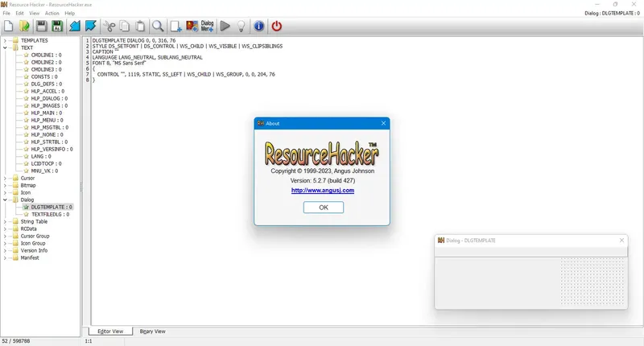Select TEXTFILEDLG : 0 under Dialog
The image size is (644, 346).
coord(50,214)
